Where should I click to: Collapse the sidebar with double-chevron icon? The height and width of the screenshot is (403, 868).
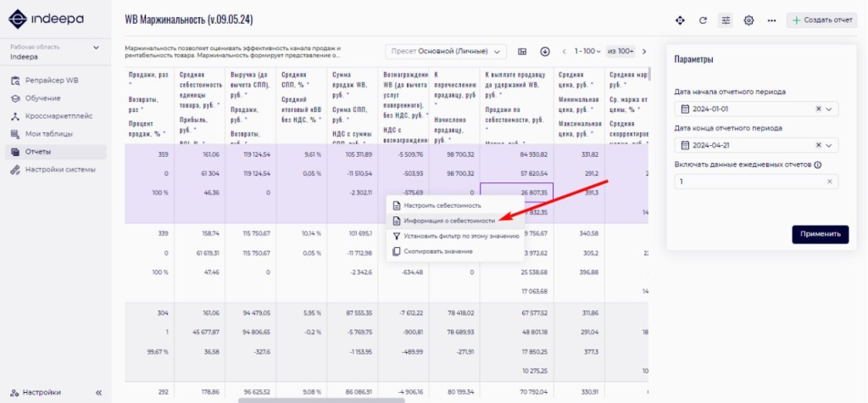tap(98, 392)
